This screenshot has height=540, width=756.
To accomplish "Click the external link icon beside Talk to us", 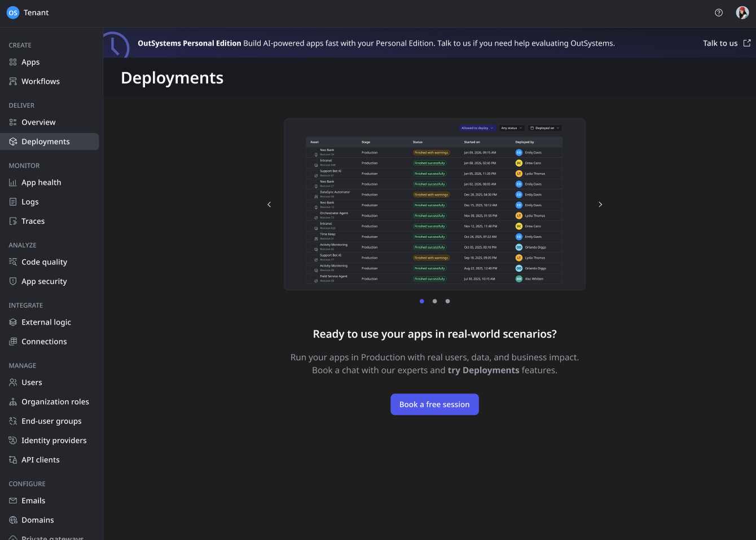I will point(747,43).
